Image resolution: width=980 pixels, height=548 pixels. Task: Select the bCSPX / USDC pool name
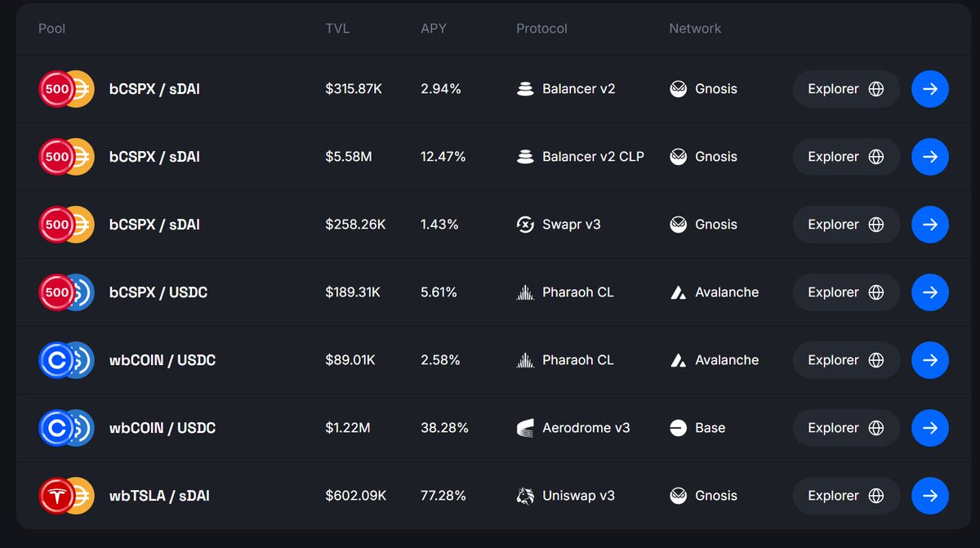coord(158,292)
